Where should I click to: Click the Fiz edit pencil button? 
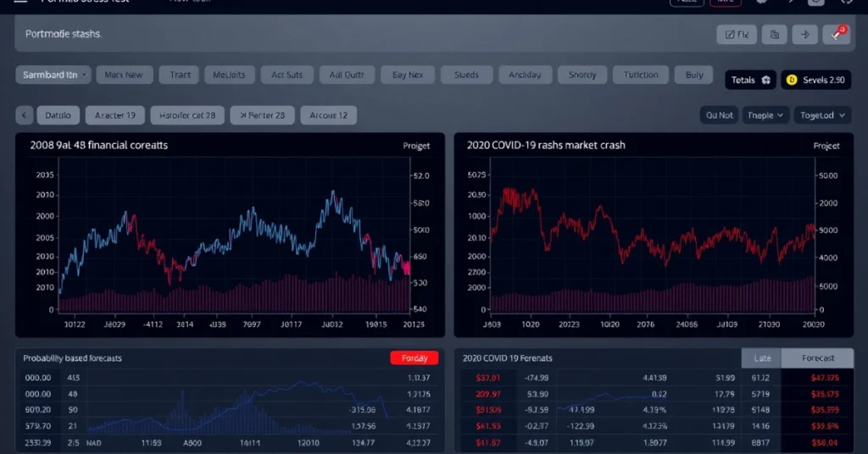coord(737,35)
